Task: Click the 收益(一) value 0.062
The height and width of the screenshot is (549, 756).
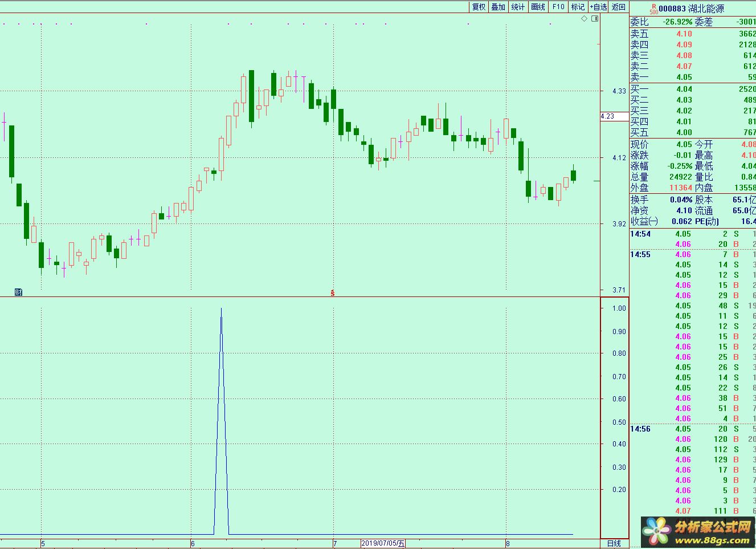Action: [682, 221]
